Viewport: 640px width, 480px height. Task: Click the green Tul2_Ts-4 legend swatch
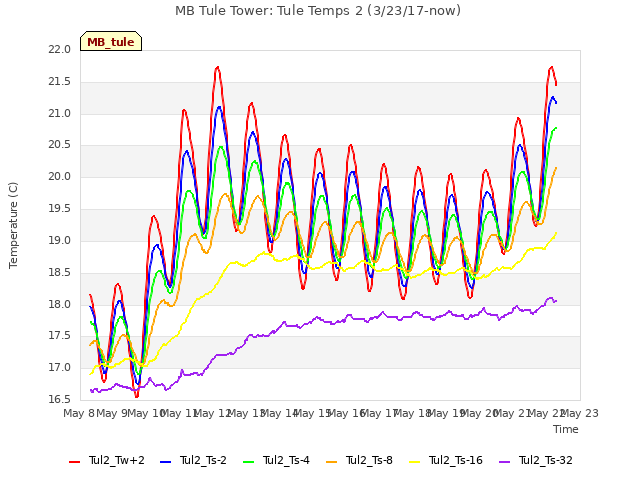[x=249, y=462]
